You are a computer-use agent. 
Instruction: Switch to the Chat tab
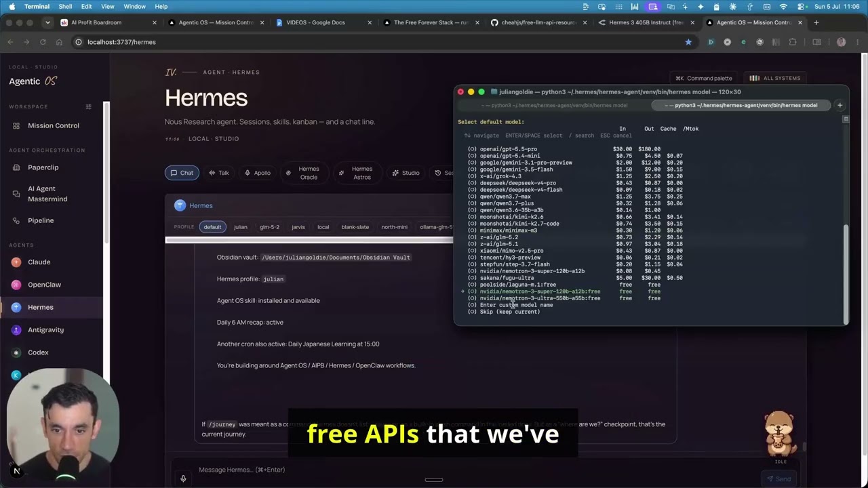pos(182,173)
